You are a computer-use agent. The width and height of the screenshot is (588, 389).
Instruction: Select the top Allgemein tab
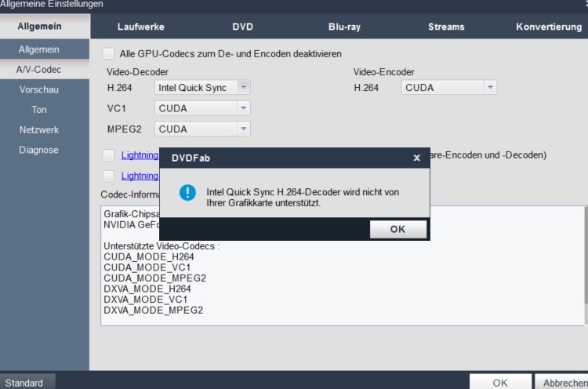(x=45, y=26)
